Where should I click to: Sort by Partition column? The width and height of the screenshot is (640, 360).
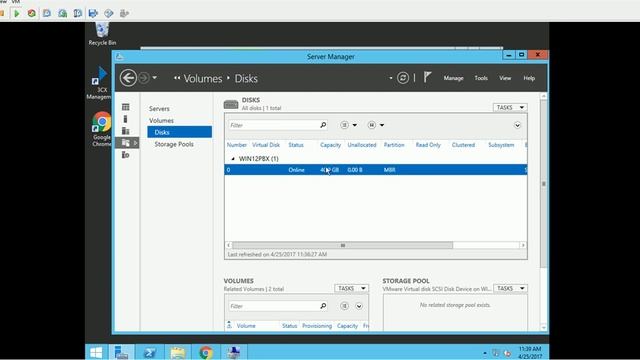(394, 145)
